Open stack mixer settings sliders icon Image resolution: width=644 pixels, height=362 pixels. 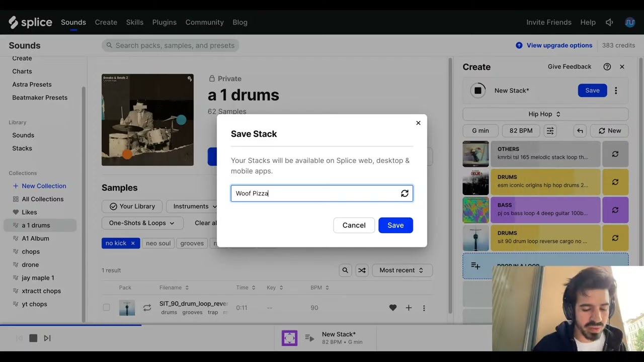coord(550,131)
